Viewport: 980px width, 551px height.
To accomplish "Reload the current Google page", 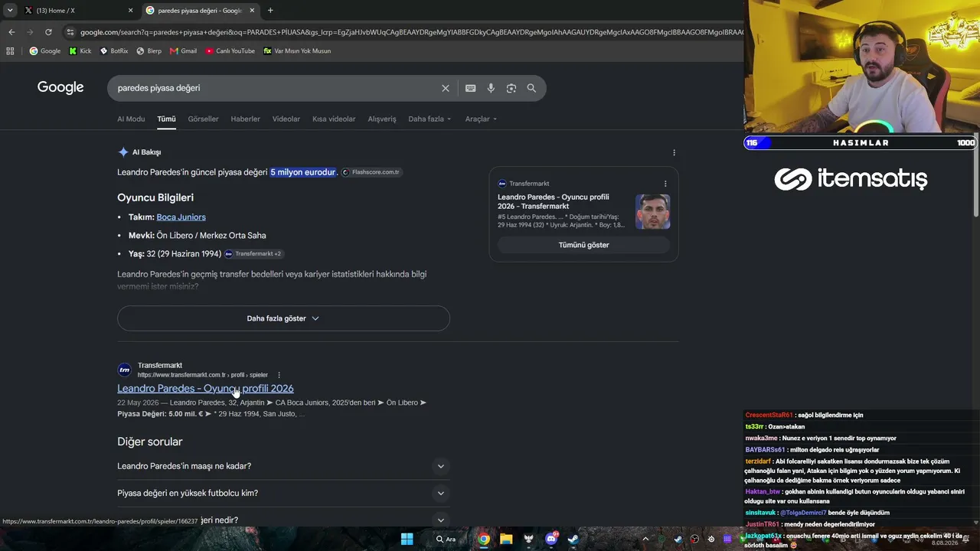I will click(48, 32).
